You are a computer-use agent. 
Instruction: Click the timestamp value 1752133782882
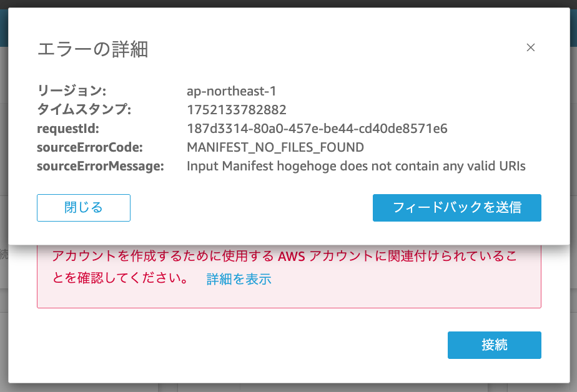(x=236, y=110)
